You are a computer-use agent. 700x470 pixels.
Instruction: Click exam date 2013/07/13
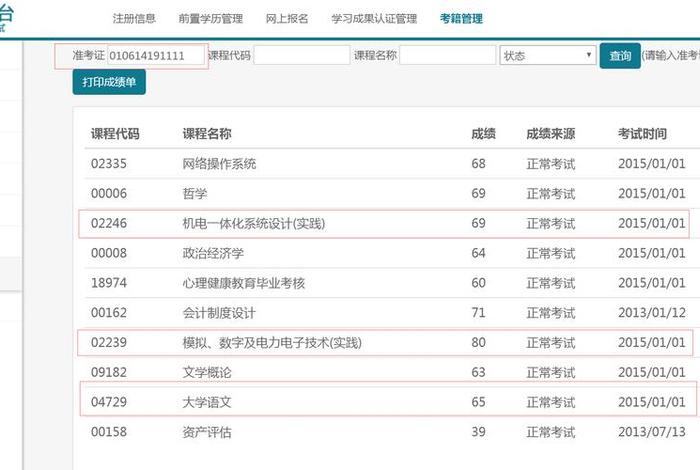pos(652,432)
